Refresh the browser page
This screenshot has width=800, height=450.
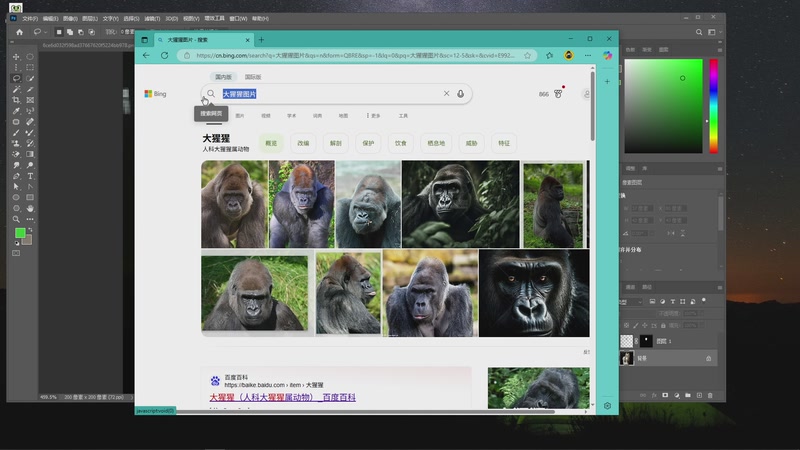click(x=164, y=55)
